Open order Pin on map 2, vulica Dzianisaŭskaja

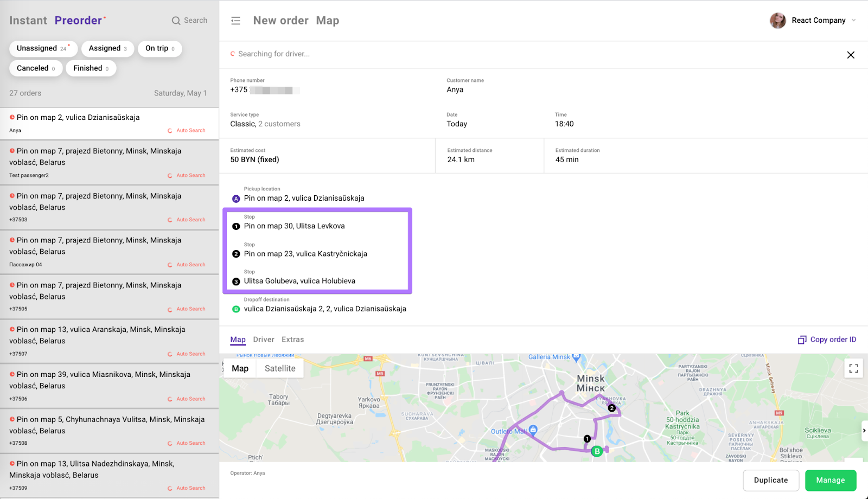(109, 124)
